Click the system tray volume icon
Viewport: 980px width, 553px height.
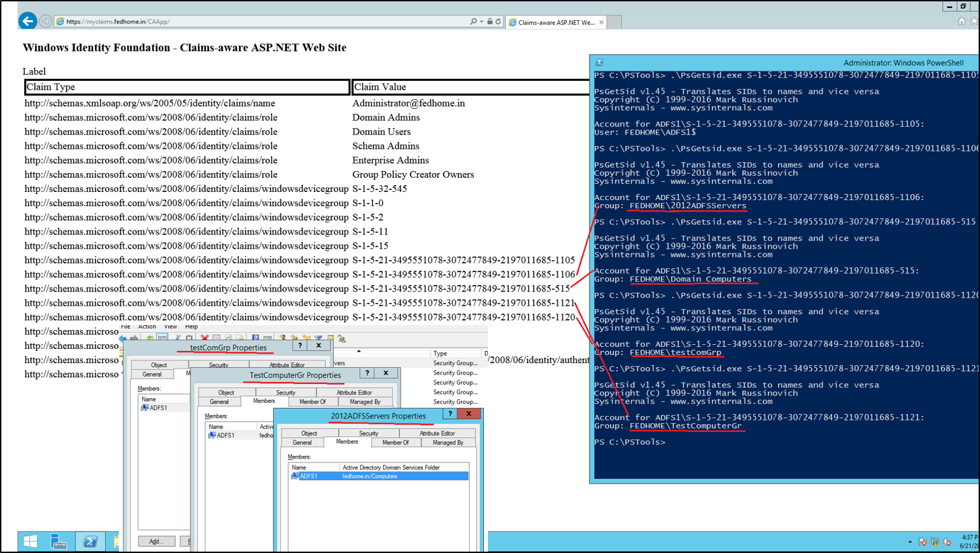(948, 542)
